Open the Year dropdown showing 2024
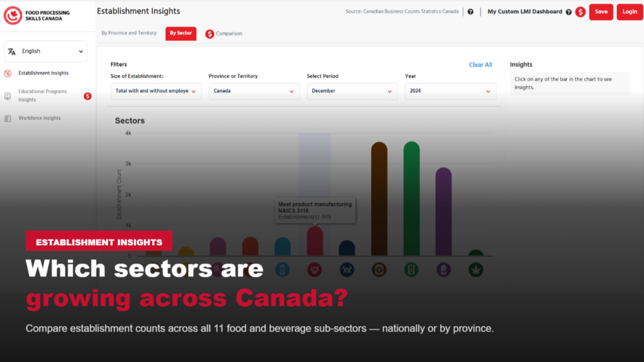This screenshot has width=644, height=362. point(450,91)
